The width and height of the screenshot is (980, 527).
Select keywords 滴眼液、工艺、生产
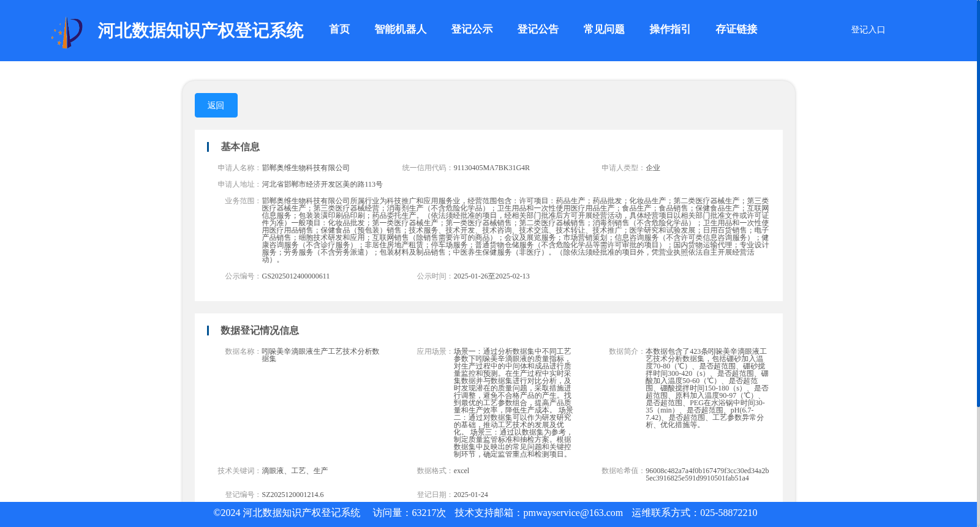pyautogui.click(x=295, y=471)
